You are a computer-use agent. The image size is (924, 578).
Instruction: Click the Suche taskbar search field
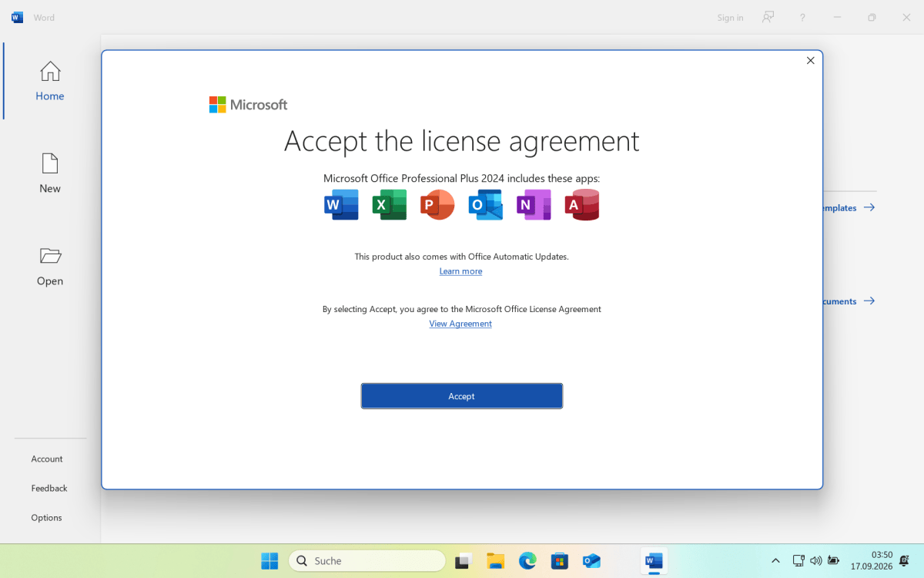[x=367, y=561]
